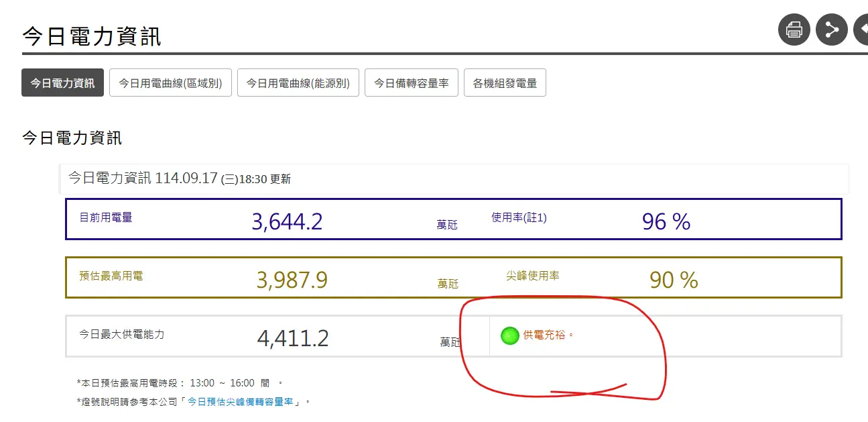Switch to 今日用電曲線(能源別) view
The height and width of the screenshot is (422, 868).
298,83
